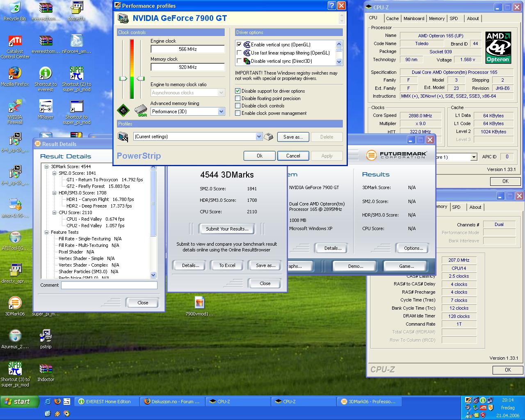This screenshot has height=420, width=525.
Task: Collapse the 3DMark Score tree node
Action: [x=47, y=167]
